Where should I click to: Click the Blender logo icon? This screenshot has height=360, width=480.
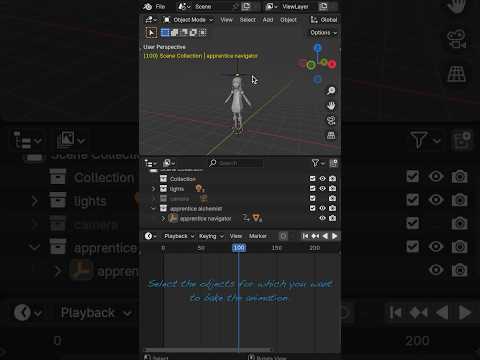[x=148, y=6]
